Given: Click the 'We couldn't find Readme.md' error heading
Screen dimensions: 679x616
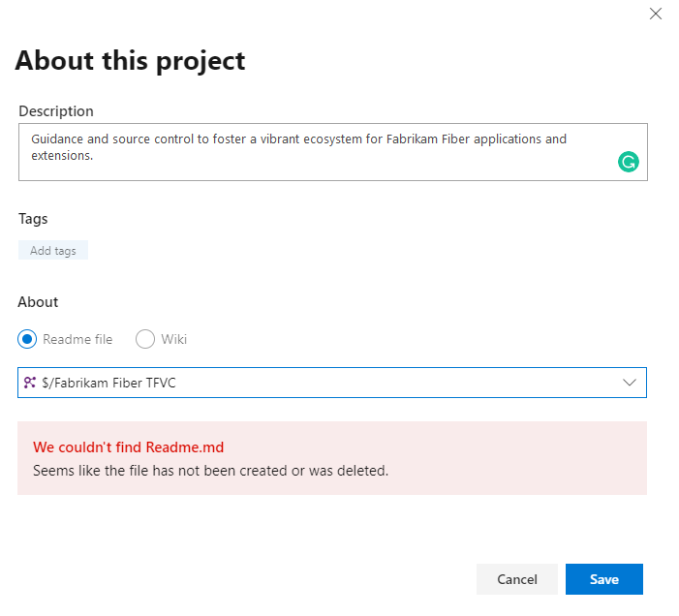Looking at the screenshot, I should tap(128, 447).
